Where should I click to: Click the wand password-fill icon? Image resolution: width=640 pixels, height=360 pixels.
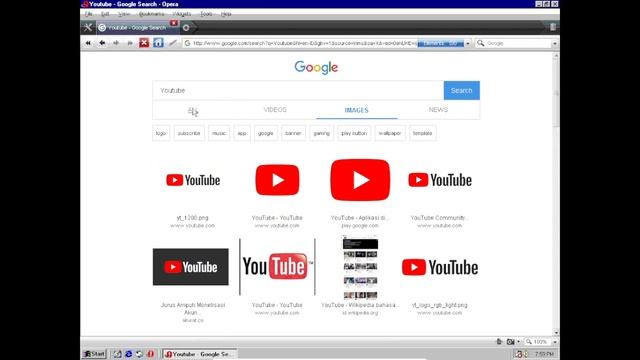click(x=173, y=43)
